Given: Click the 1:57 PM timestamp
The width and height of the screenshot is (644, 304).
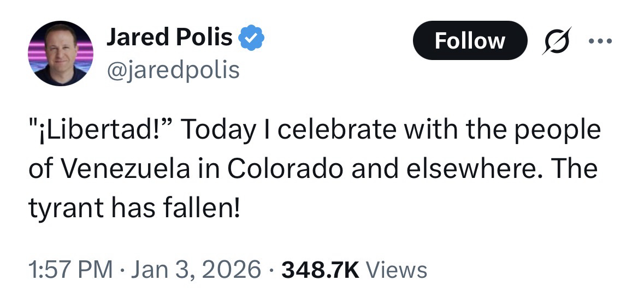Looking at the screenshot, I should 70,269.
